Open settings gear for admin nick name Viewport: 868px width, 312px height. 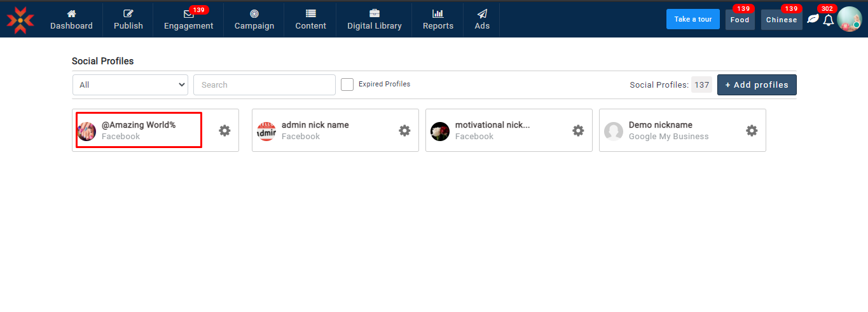(404, 130)
